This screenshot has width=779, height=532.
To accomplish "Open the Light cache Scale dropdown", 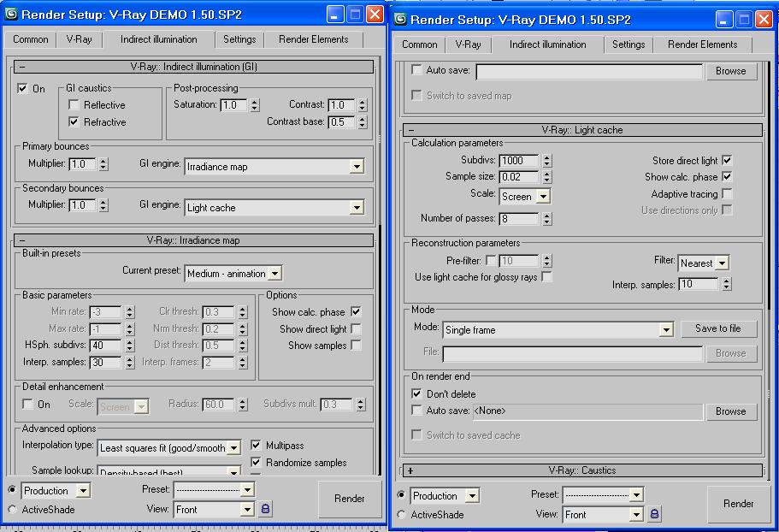I will click(x=543, y=196).
